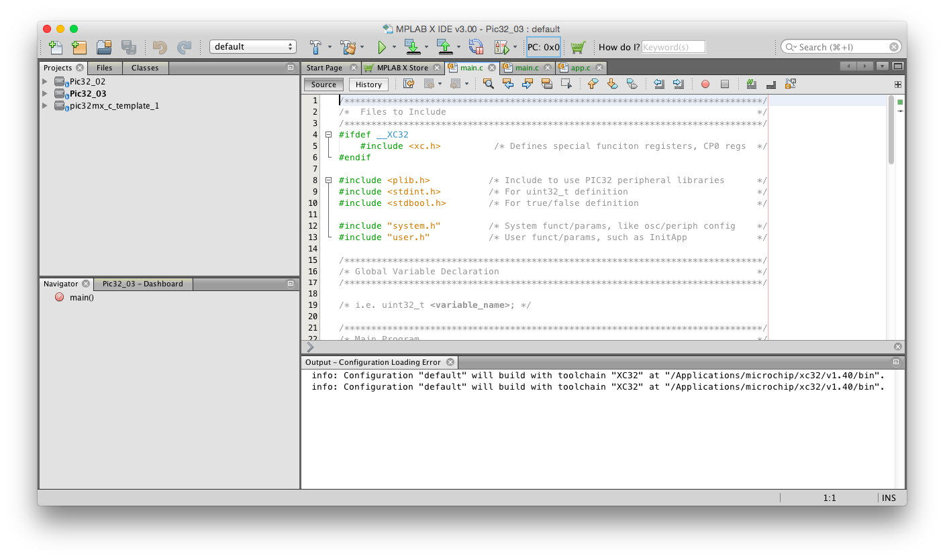Jump to Last Edit in the editor toolbar
This screenshot has height=560, width=945.
point(409,84)
